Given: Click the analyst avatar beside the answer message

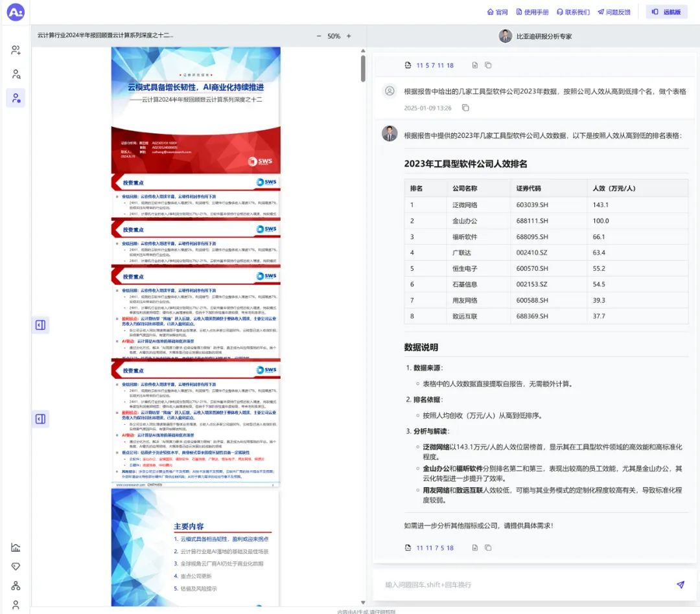Looking at the screenshot, I should [x=390, y=133].
